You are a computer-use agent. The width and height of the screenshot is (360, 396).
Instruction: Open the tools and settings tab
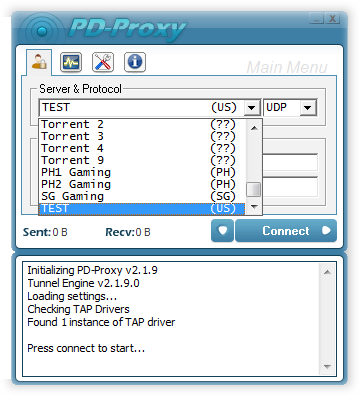click(103, 62)
